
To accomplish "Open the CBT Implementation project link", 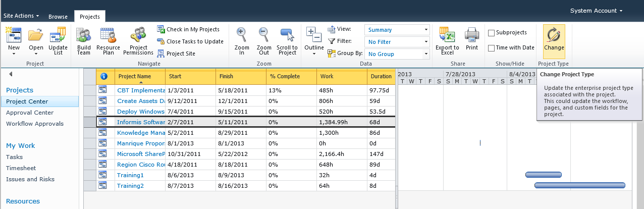I will [x=141, y=90].
